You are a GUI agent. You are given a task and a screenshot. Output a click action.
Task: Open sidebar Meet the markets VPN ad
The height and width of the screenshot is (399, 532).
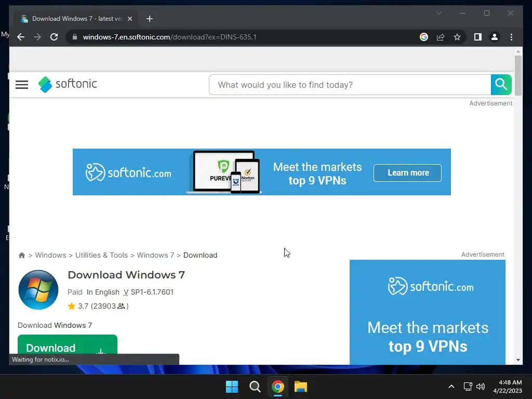428,312
